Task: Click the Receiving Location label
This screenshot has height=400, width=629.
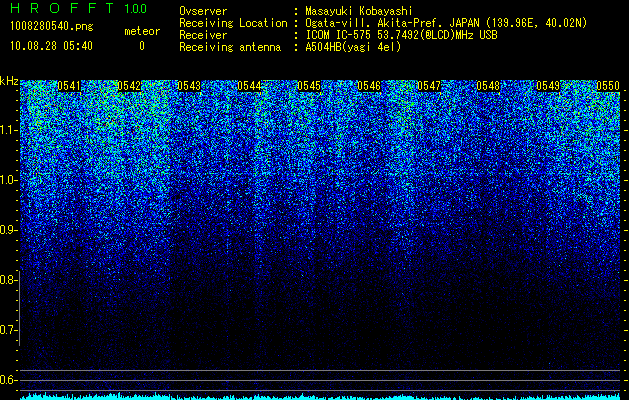Action: click(233, 23)
